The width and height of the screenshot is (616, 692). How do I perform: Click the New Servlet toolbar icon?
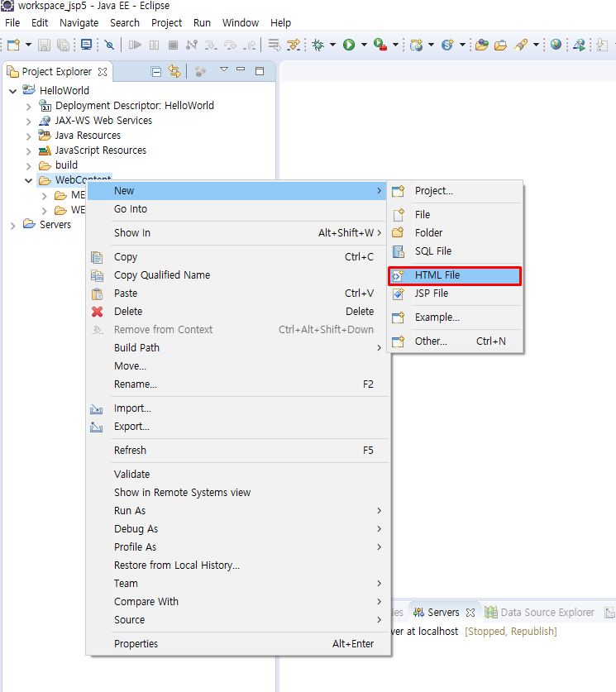447,45
